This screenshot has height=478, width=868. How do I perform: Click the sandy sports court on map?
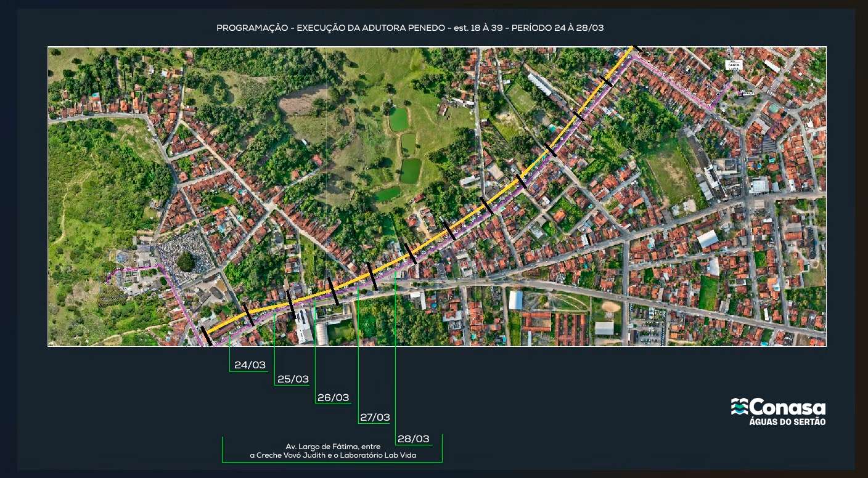pos(610,306)
